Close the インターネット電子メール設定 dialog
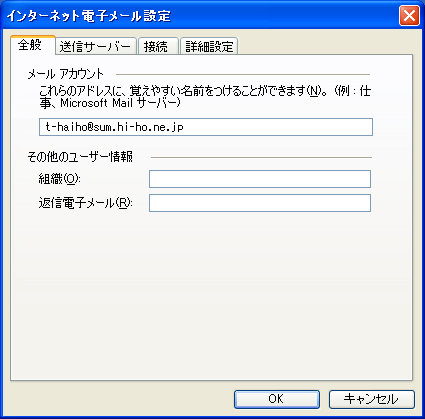 [x=409, y=15]
